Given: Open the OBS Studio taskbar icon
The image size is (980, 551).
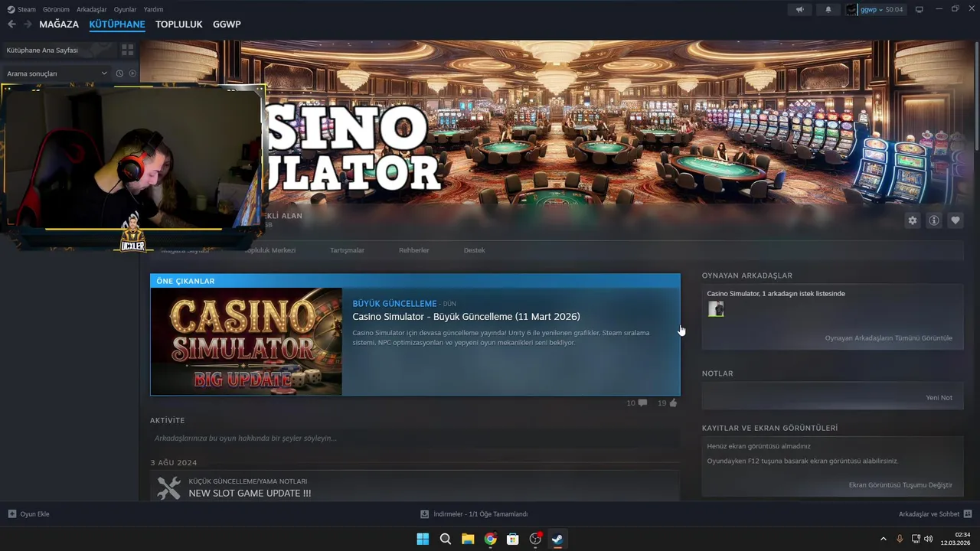Looking at the screenshot, I should click(535, 539).
